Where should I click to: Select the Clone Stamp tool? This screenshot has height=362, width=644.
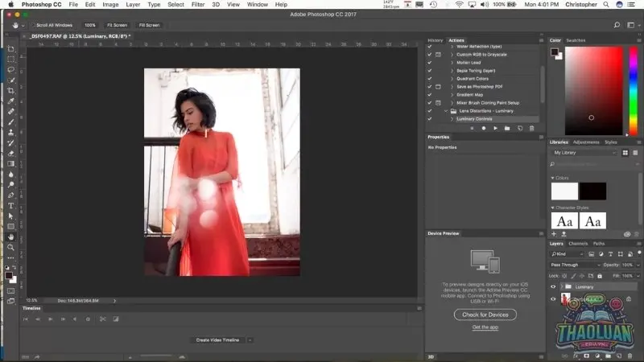pyautogui.click(x=11, y=133)
